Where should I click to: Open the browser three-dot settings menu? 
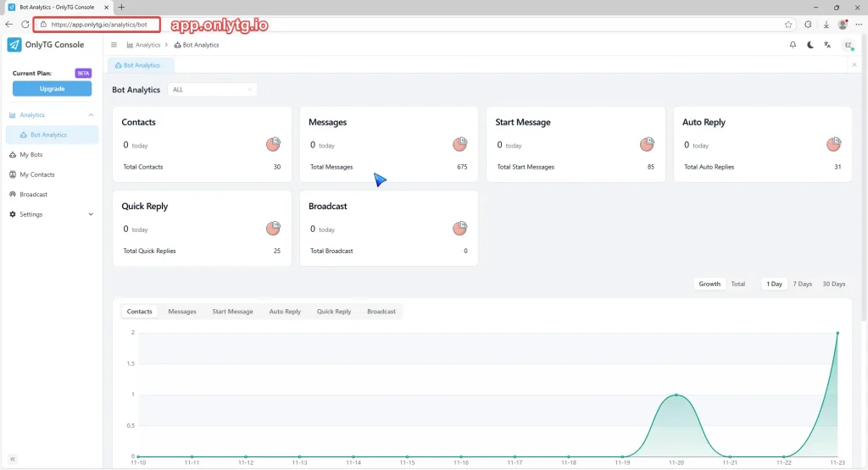[860, 25]
